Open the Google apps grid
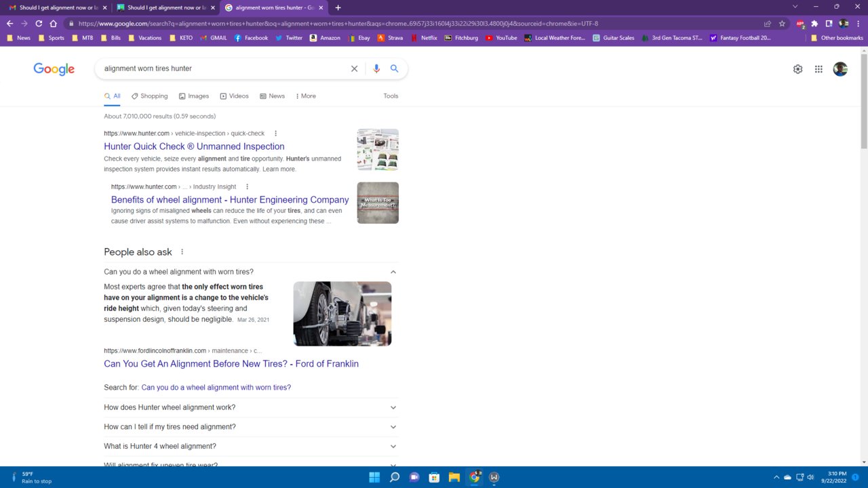This screenshot has width=868, height=488. coord(818,69)
